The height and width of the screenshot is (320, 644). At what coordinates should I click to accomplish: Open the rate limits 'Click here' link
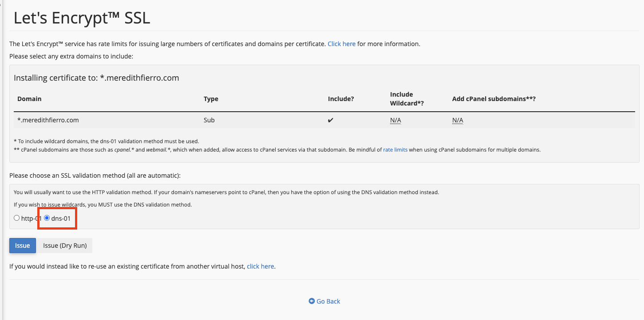click(341, 44)
